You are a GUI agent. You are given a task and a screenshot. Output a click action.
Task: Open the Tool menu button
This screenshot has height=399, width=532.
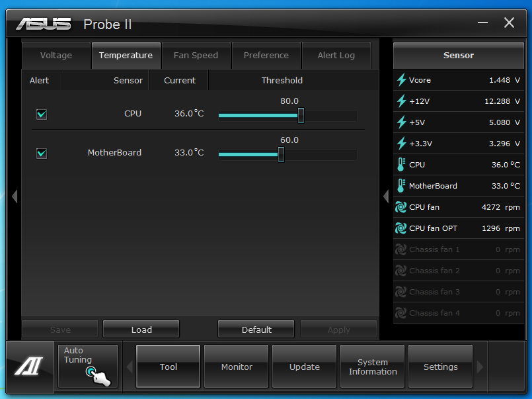coord(169,367)
